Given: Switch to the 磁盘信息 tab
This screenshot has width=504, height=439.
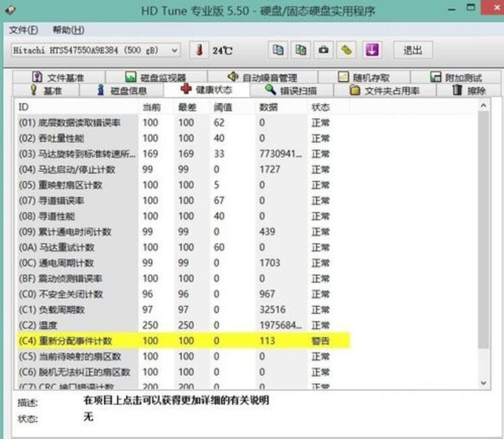Looking at the screenshot, I should (x=121, y=90).
